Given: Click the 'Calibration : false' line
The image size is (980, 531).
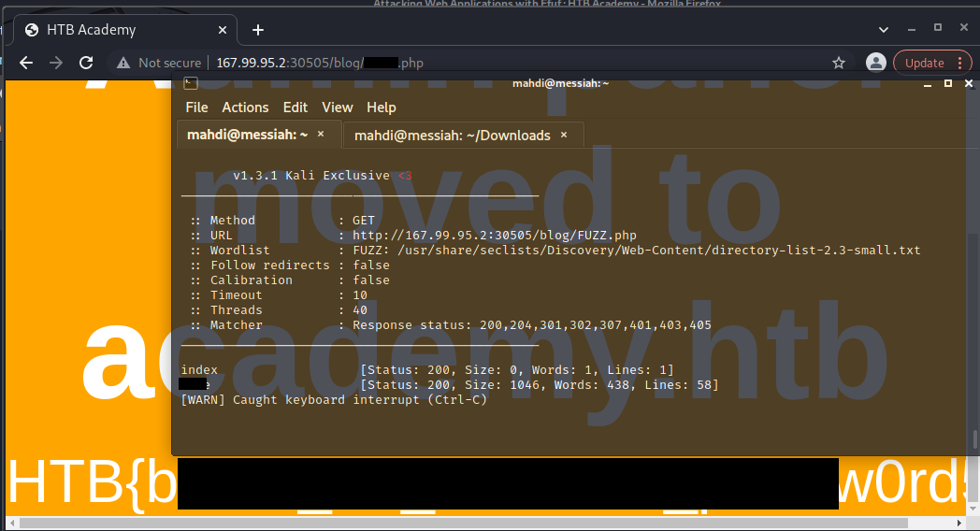Looking at the screenshot, I should [x=291, y=280].
